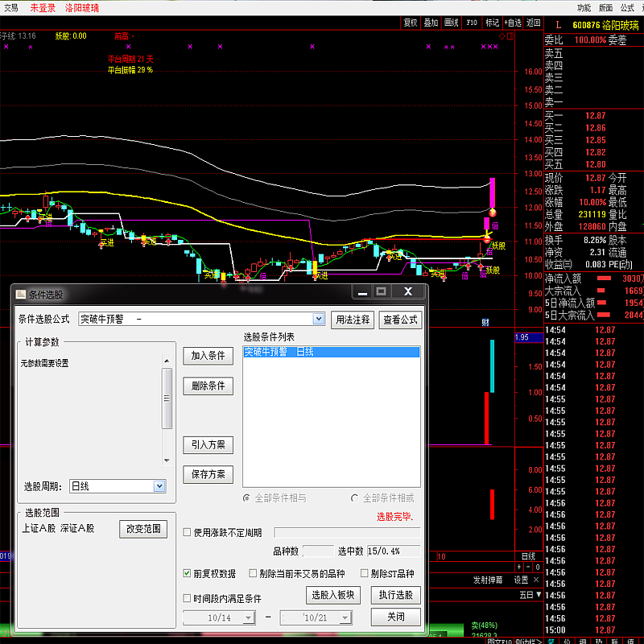Click the 执行选股 button
Screen dimensions: 644x644
tap(395, 595)
